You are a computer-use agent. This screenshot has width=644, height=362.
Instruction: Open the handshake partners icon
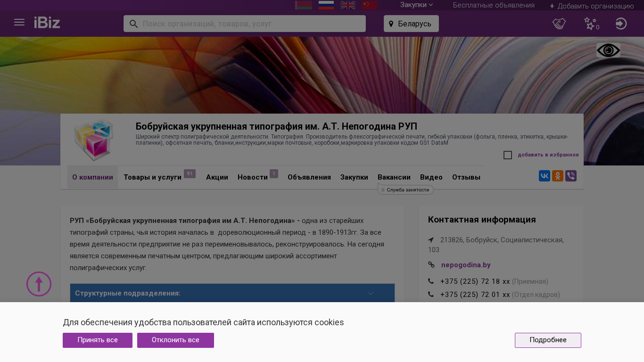pos(559,24)
